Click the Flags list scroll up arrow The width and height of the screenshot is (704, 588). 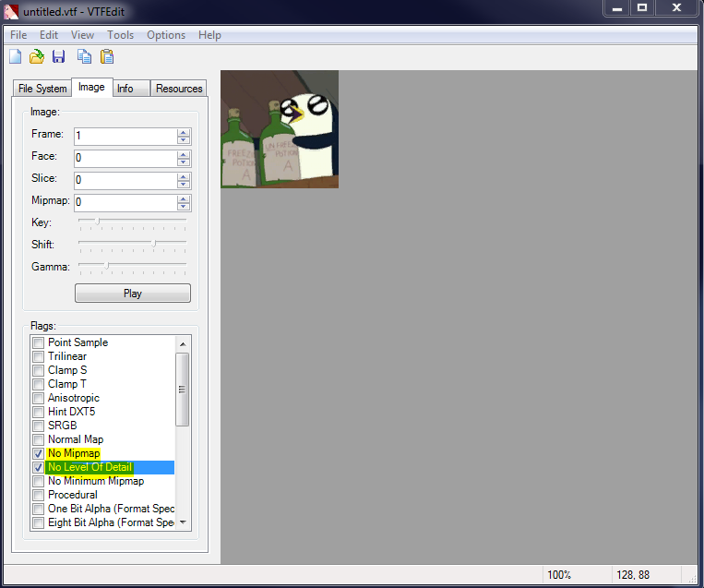(x=183, y=344)
